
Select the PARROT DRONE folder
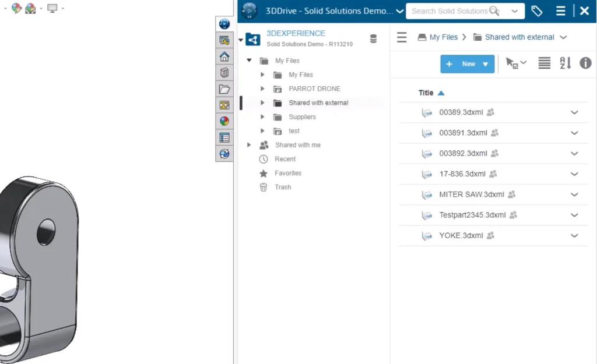click(x=314, y=89)
